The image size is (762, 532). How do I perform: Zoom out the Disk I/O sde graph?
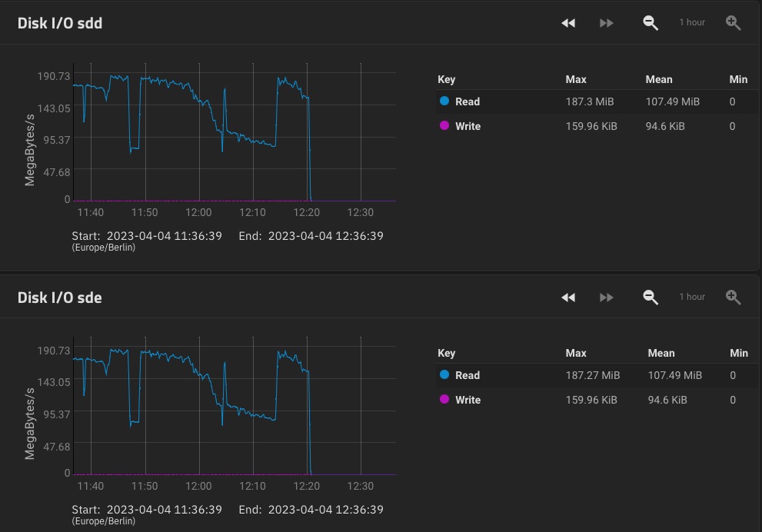[651, 298]
